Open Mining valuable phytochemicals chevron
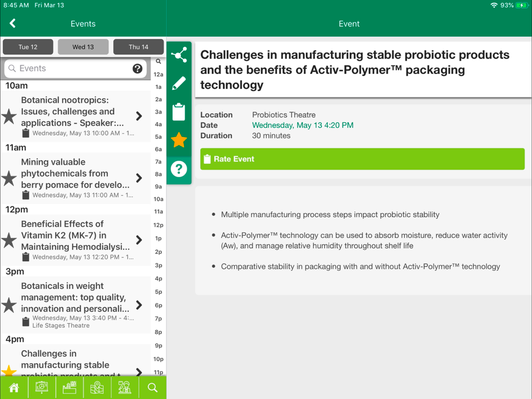The width and height of the screenshot is (532, 399). (139, 178)
